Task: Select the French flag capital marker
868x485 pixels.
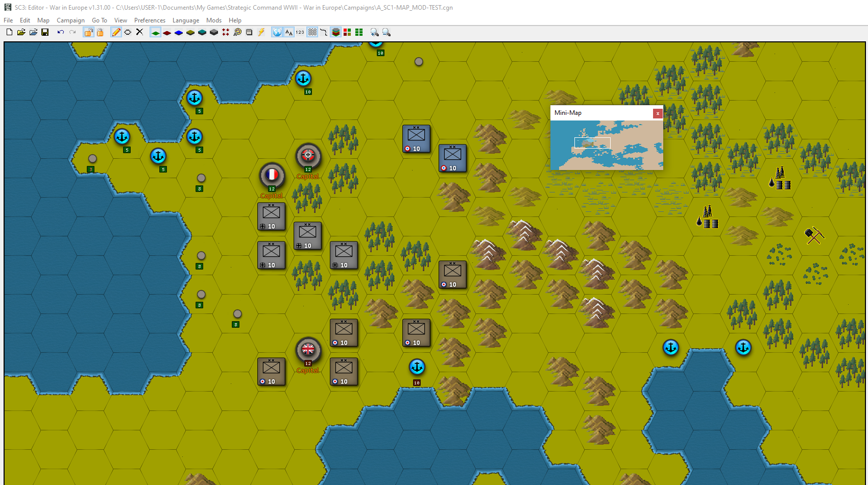Action: tap(272, 175)
